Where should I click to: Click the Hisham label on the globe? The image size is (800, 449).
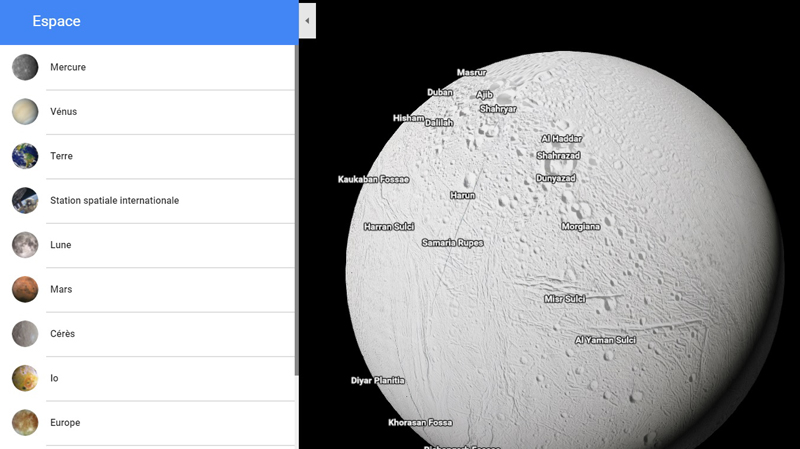408,118
